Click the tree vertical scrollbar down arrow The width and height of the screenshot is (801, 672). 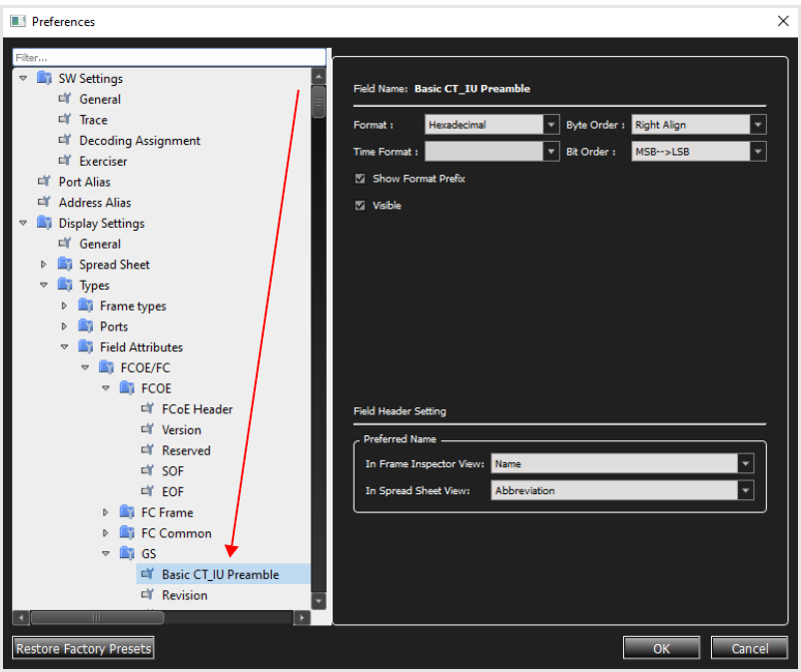pyautogui.click(x=319, y=601)
